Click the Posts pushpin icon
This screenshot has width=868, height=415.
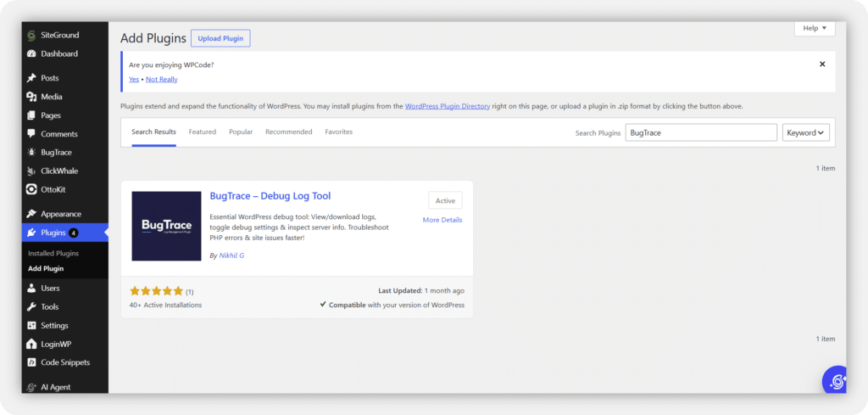tap(31, 78)
